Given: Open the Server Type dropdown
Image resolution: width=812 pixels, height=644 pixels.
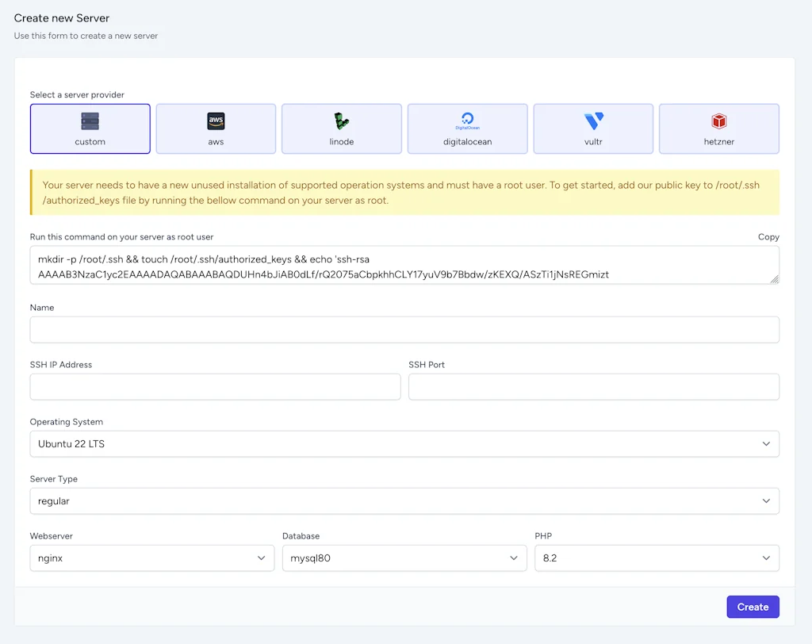Looking at the screenshot, I should pyautogui.click(x=404, y=501).
